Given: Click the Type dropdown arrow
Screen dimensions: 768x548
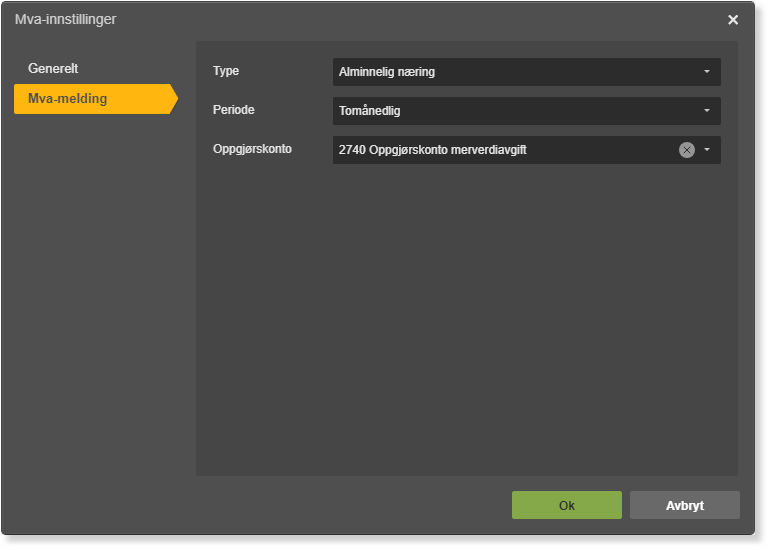Looking at the screenshot, I should coord(707,71).
